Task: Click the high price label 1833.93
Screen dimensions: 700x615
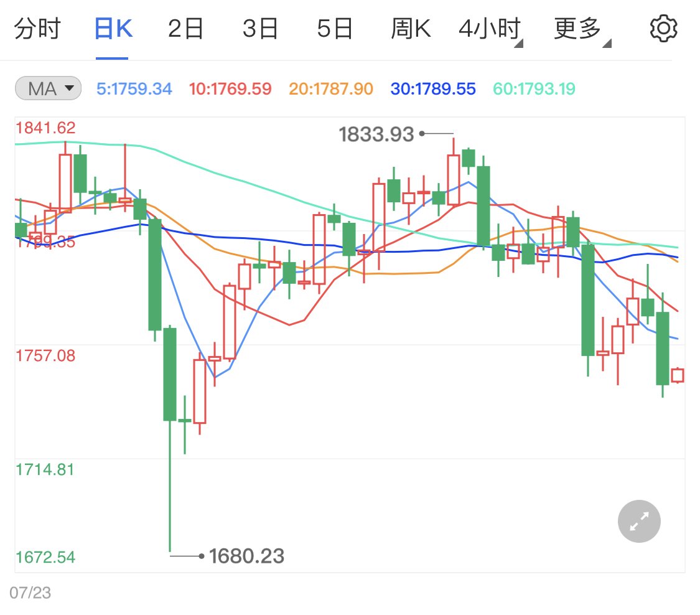Action: click(376, 134)
